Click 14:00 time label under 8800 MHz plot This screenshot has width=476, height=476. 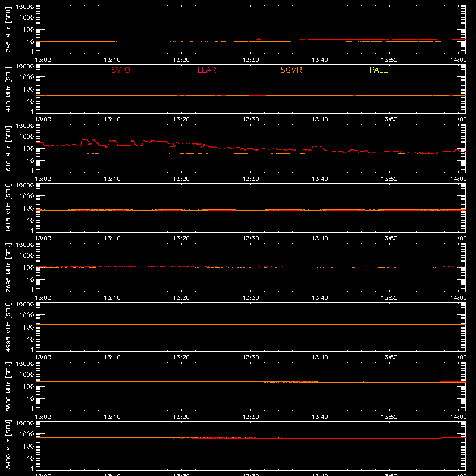click(x=458, y=417)
